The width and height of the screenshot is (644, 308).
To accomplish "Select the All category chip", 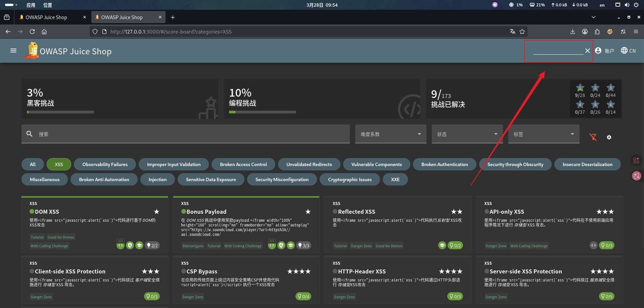I will point(33,164).
